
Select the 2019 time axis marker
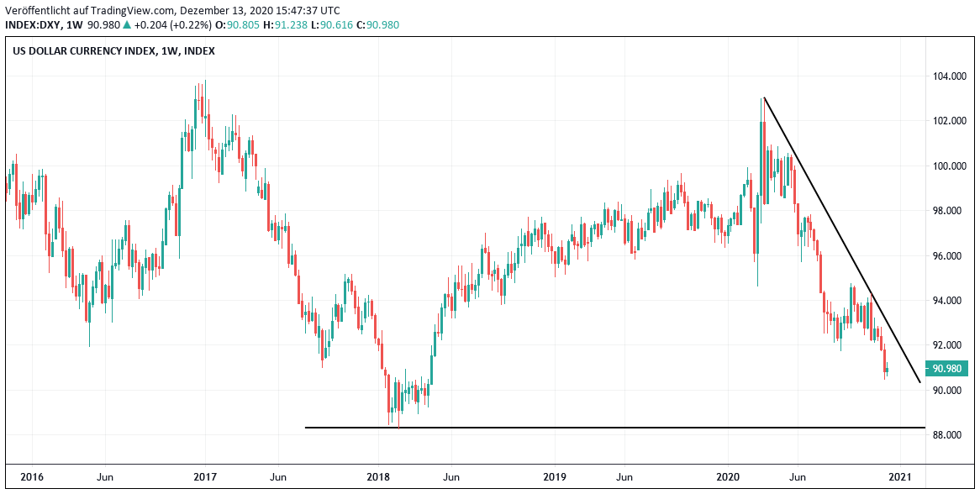[553, 477]
